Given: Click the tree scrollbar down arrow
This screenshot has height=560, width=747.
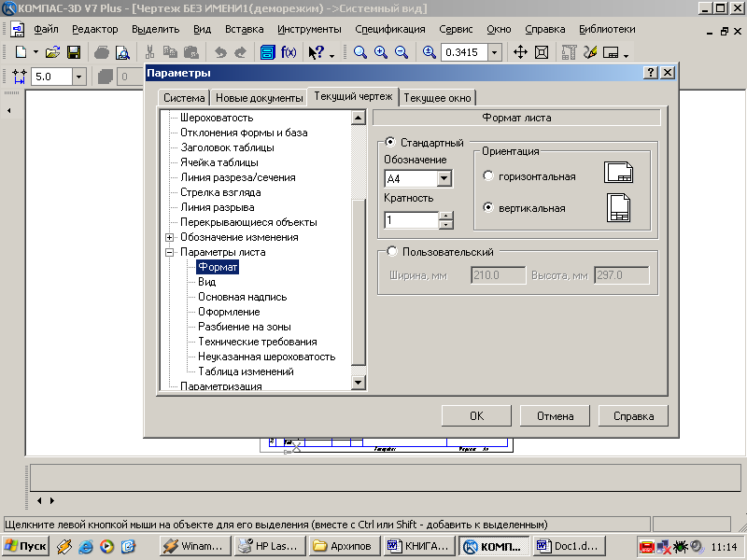Looking at the screenshot, I should pyautogui.click(x=359, y=382).
